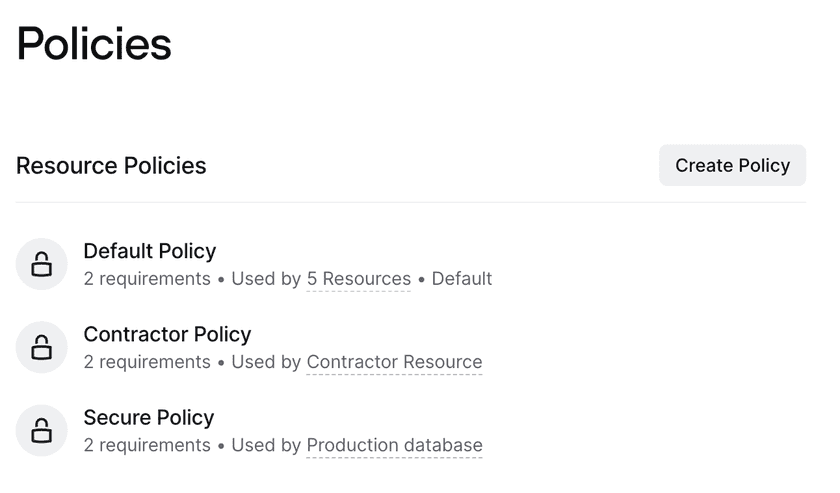Click "2 requirements" under Contractor Policy
This screenshot has height=493, width=840.
147,362
